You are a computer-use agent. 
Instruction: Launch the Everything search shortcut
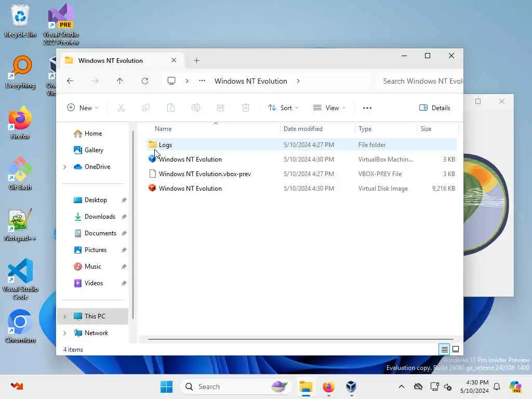tap(20, 72)
